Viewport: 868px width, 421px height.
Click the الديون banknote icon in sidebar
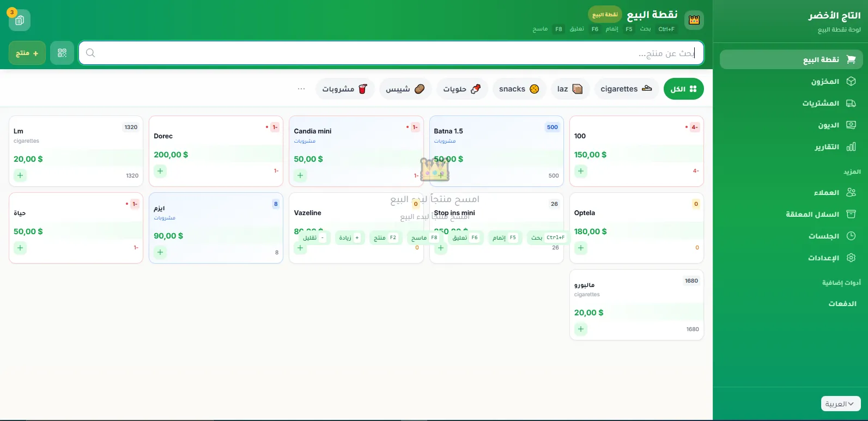(x=851, y=125)
